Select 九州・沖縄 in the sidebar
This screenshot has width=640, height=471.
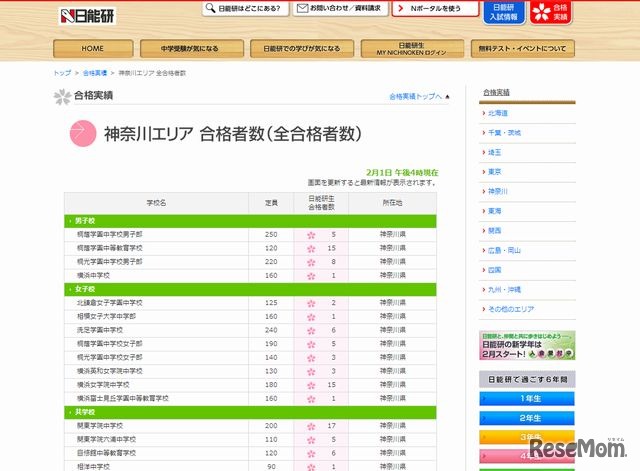coord(504,289)
